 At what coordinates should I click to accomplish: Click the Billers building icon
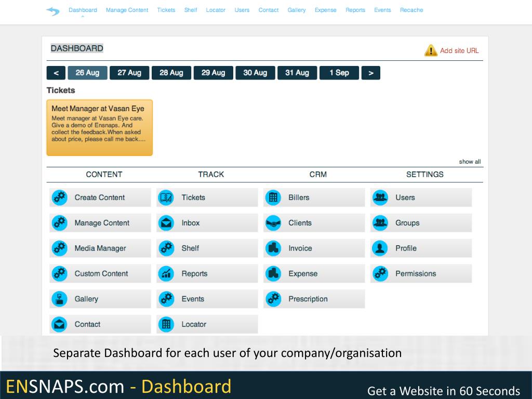[x=273, y=197]
